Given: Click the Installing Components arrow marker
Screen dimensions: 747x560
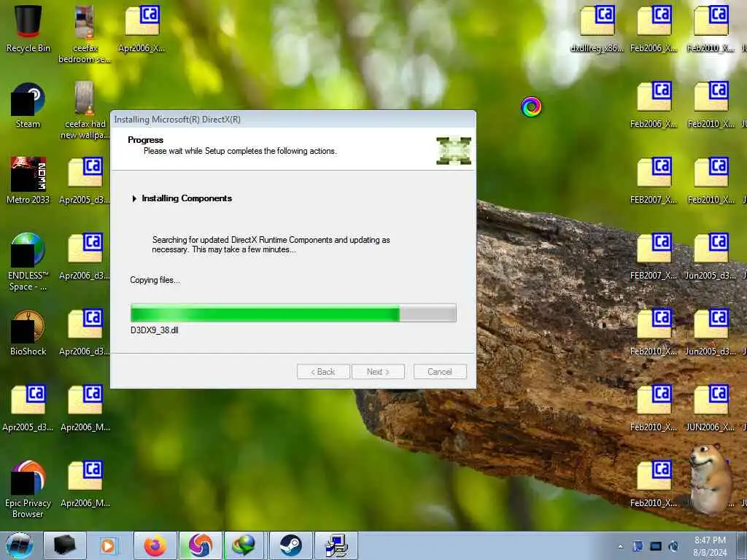Looking at the screenshot, I should [x=134, y=198].
